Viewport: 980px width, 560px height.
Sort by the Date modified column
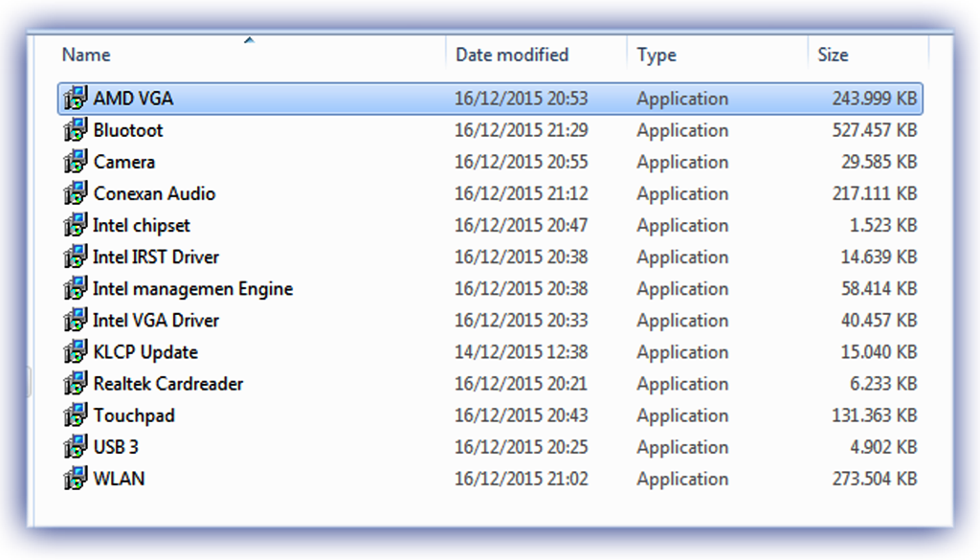pyautogui.click(x=512, y=55)
